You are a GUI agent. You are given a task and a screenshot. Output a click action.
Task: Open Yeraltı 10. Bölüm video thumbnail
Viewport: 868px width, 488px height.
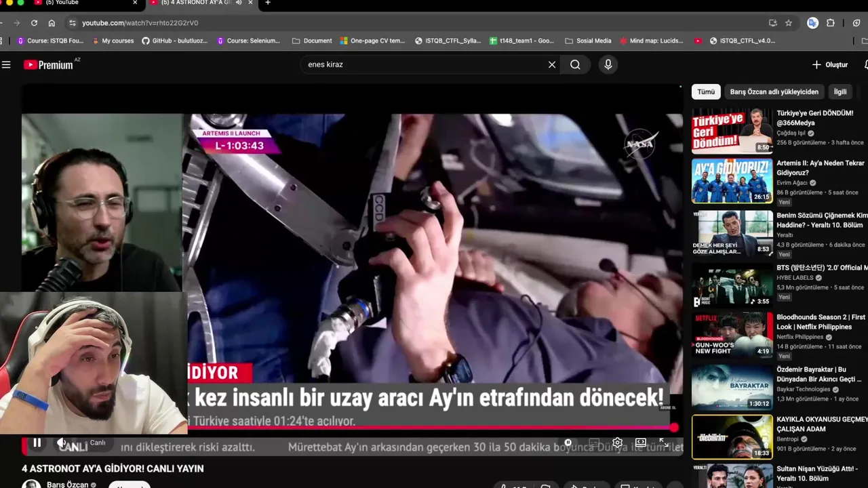coord(732,233)
